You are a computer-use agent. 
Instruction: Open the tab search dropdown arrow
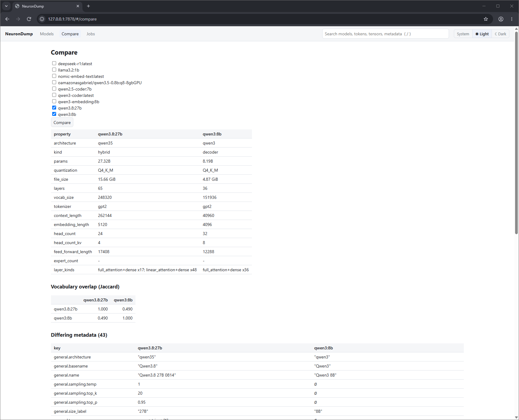tap(6, 6)
